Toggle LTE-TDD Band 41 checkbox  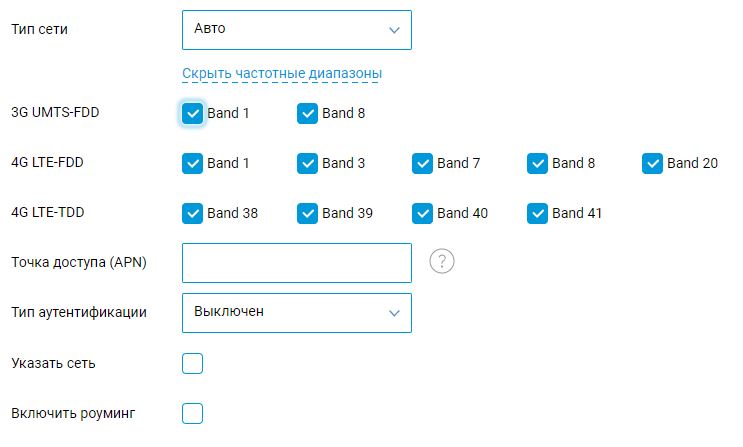tap(537, 214)
